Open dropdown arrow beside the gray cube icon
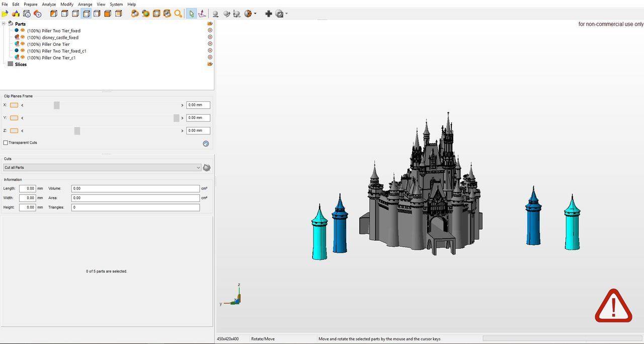Screen dimensions: 644x344 [286, 14]
